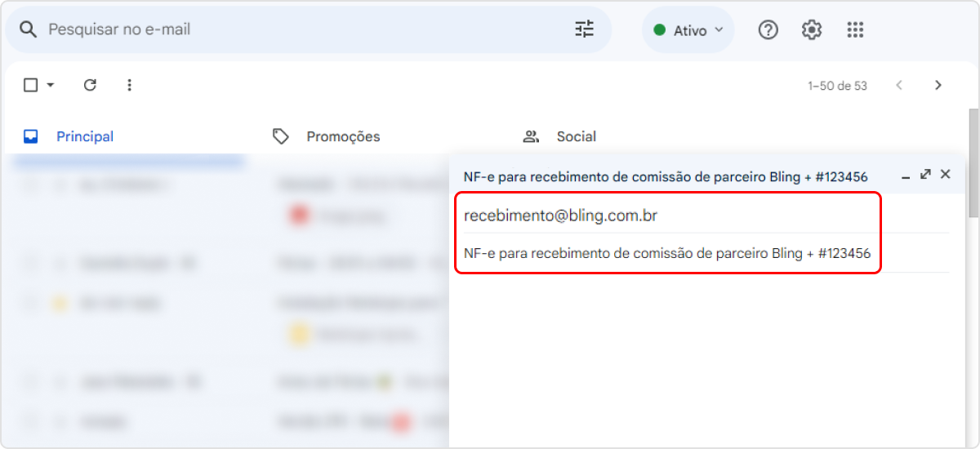Viewport: 980px width, 449px height.
Task: Go to the previous page of emails
Action: click(899, 85)
